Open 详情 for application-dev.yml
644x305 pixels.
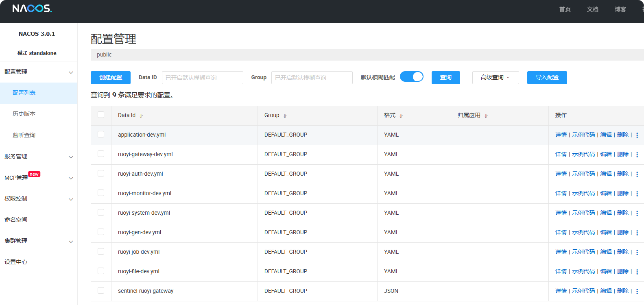(561, 135)
